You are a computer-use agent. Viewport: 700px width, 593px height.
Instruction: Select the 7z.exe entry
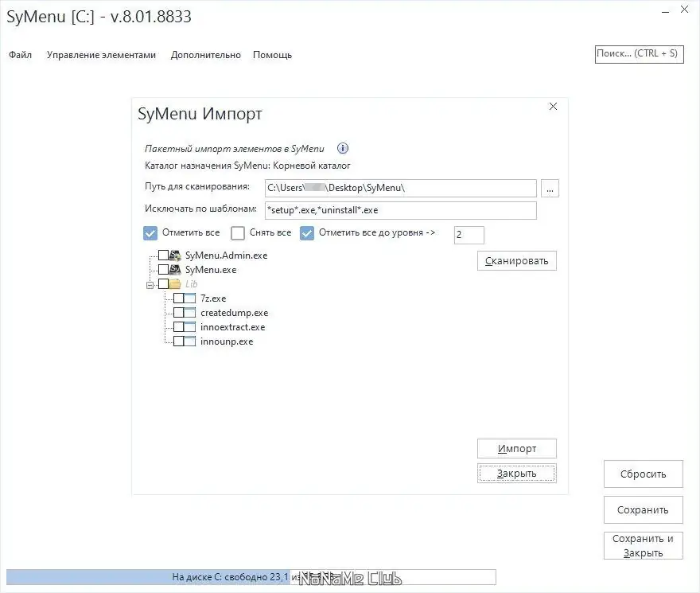[x=213, y=298]
